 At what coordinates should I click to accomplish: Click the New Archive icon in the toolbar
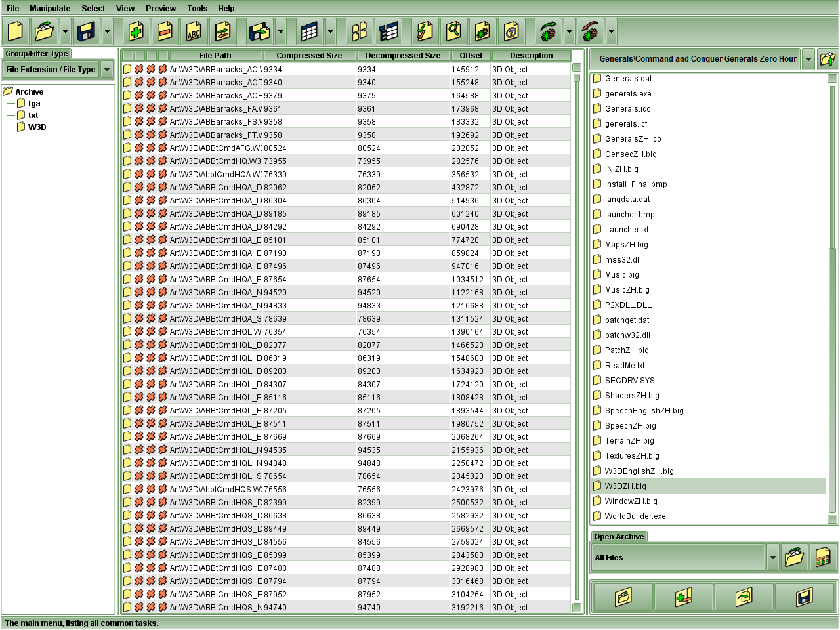[15, 31]
